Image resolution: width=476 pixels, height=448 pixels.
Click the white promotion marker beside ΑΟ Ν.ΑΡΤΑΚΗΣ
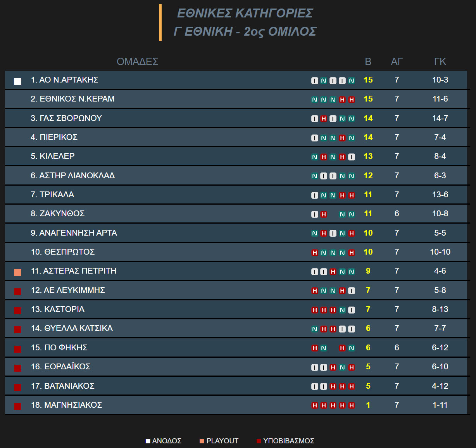point(17,81)
